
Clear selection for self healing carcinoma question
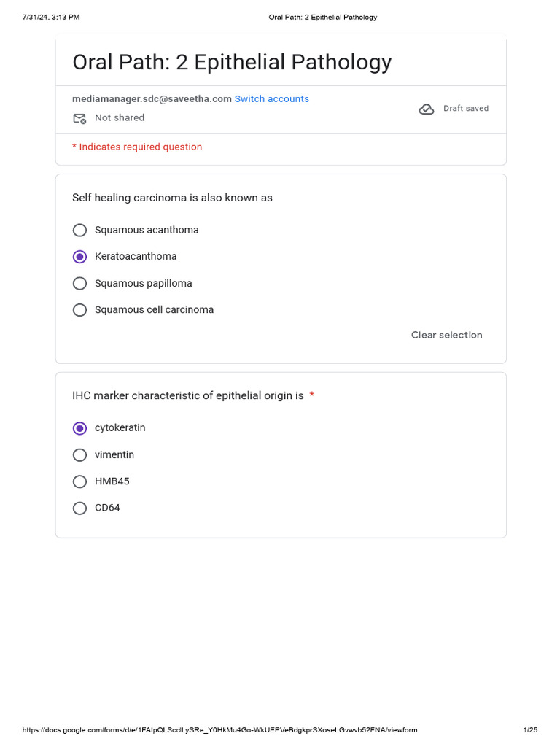tap(447, 335)
